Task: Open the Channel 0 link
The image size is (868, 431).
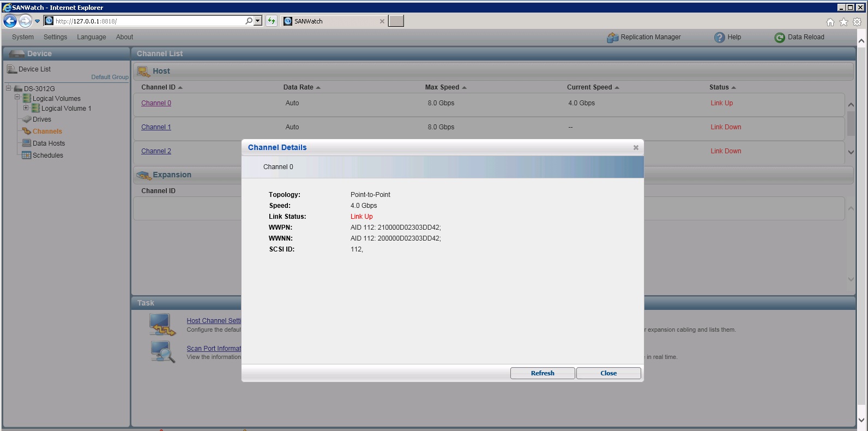Action: tap(156, 103)
